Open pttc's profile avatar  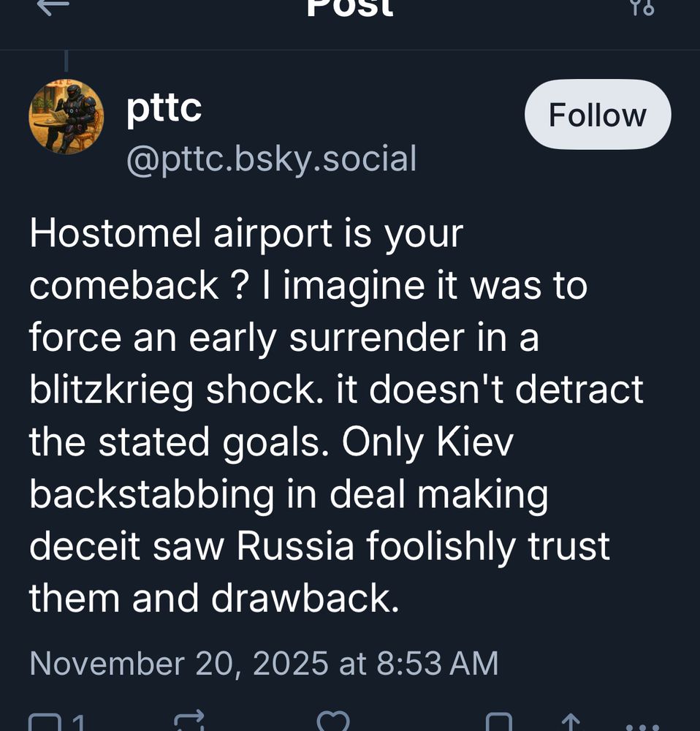coord(66,116)
